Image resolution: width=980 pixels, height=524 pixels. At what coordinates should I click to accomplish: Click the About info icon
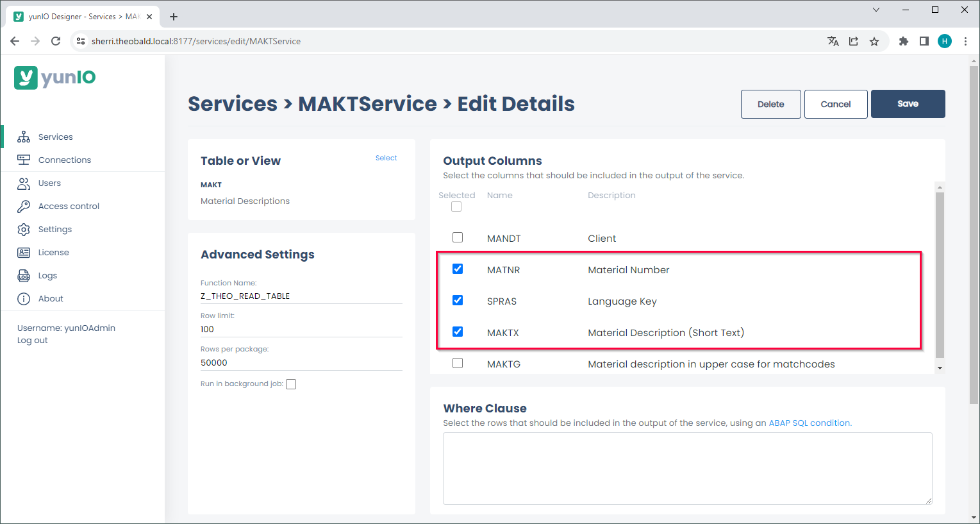[24, 299]
